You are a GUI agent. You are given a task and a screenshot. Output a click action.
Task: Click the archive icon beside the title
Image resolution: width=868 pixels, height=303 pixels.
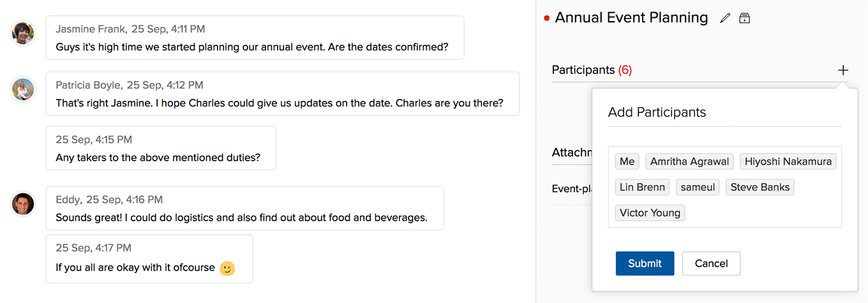pyautogui.click(x=744, y=18)
